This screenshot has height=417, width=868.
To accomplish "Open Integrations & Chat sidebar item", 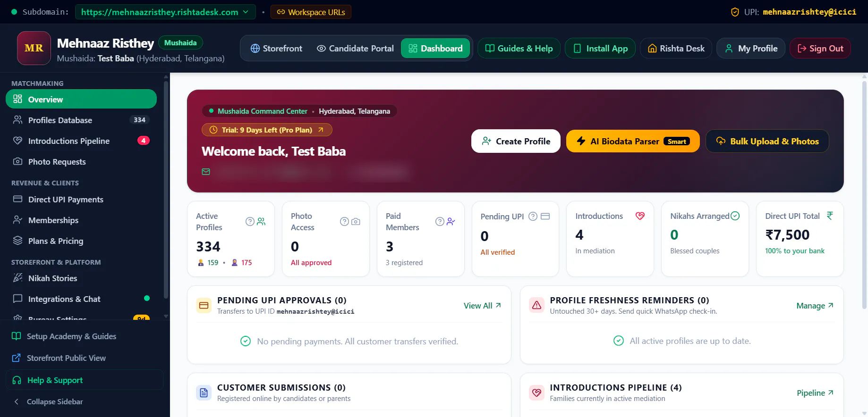I will click(x=81, y=299).
